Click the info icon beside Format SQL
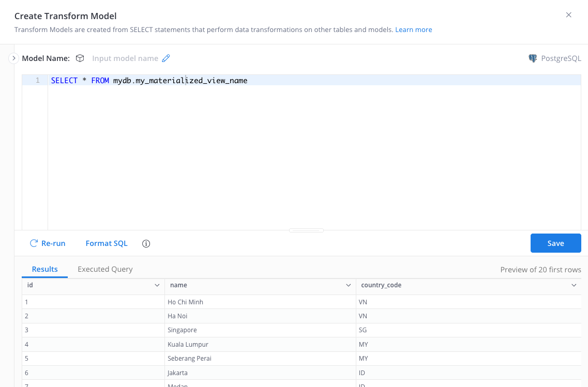The height and width of the screenshot is (387, 588). click(x=146, y=243)
